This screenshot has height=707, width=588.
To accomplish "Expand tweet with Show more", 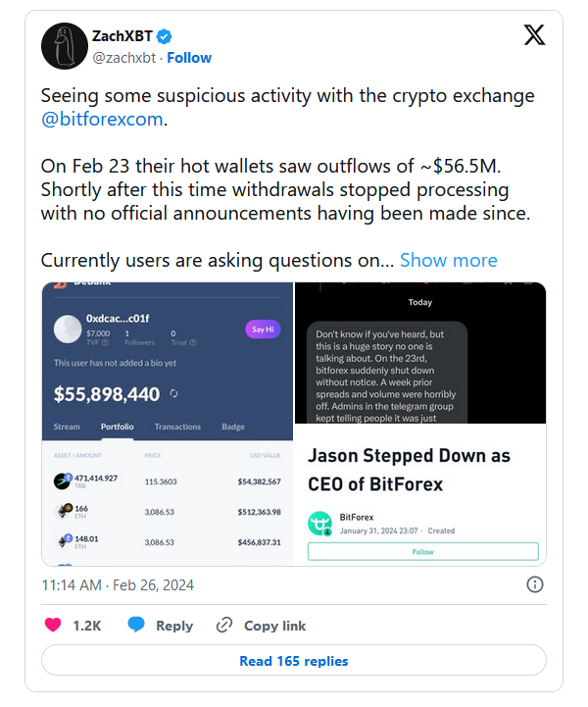I will coord(448,260).
